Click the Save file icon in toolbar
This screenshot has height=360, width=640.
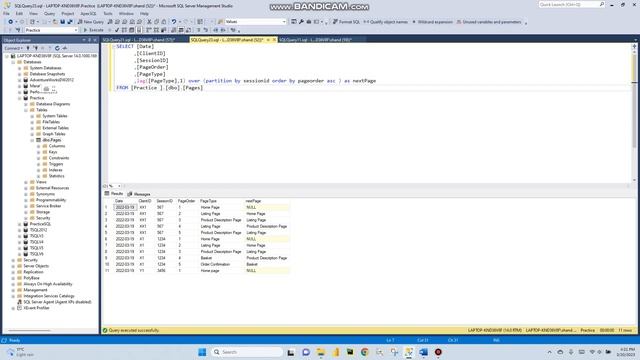tap(62, 22)
